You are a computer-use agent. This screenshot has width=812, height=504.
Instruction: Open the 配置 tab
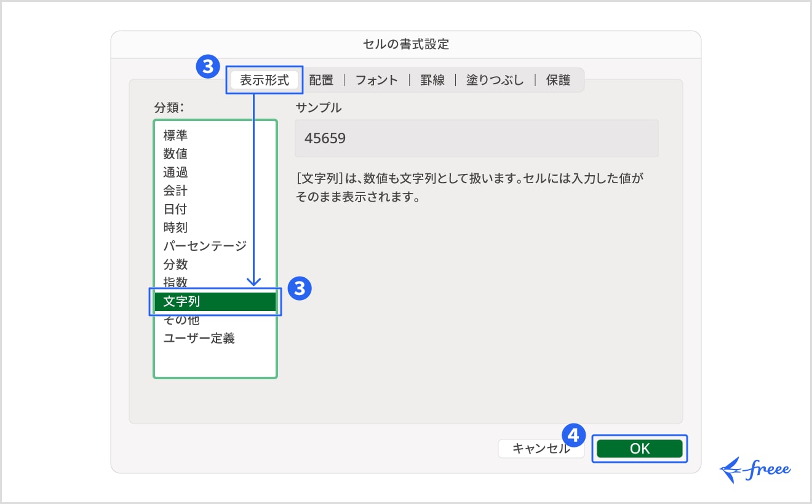(x=321, y=80)
